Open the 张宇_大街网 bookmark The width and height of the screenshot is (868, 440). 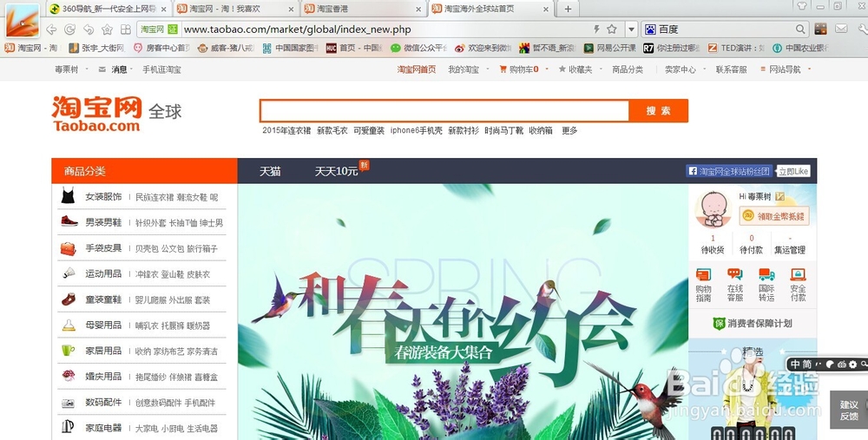pyautogui.click(x=97, y=48)
